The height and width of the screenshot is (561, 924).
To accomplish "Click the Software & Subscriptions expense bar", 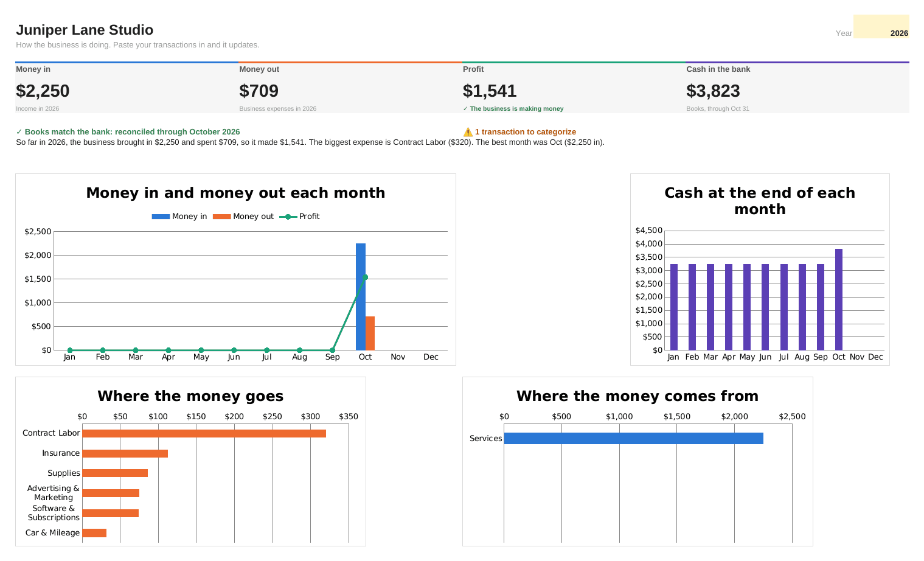I will [110, 514].
